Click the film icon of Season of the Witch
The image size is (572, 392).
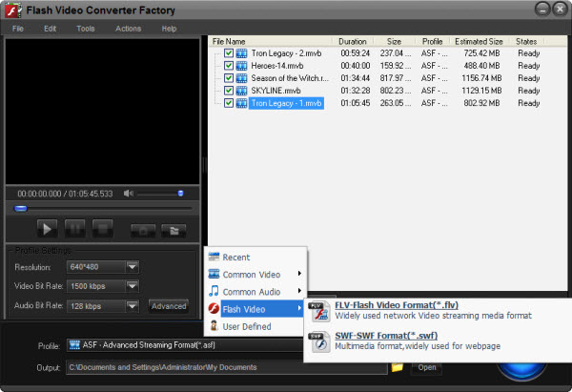tap(241, 78)
